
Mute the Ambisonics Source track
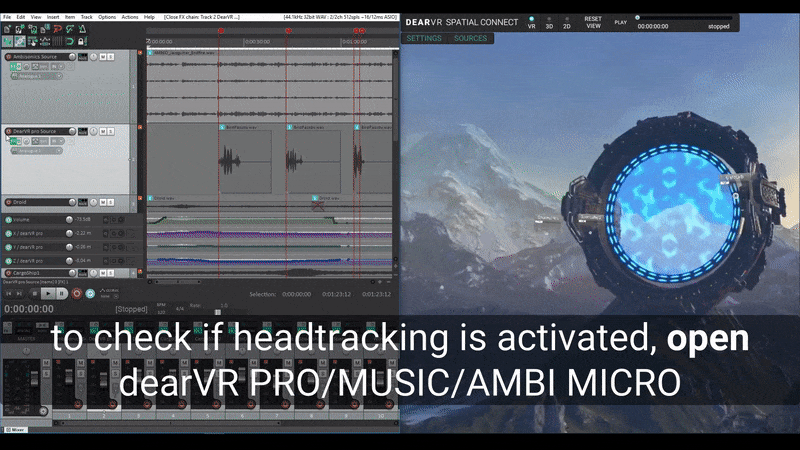click(x=103, y=57)
